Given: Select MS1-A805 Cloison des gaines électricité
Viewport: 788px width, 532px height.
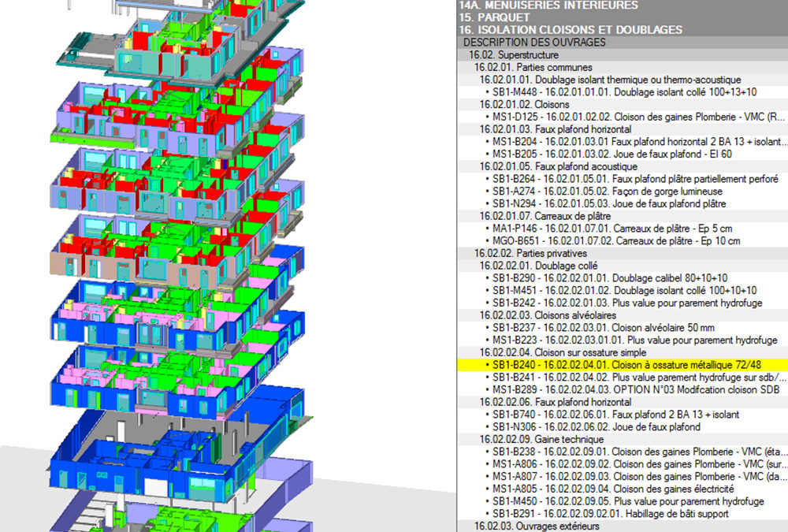Looking at the screenshot, I should click(623, 489).
